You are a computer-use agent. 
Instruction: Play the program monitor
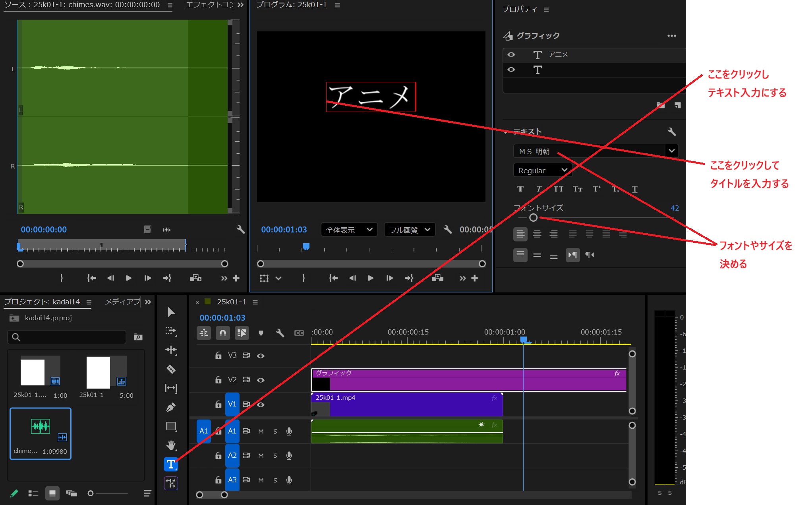click(x=371, y=278)
